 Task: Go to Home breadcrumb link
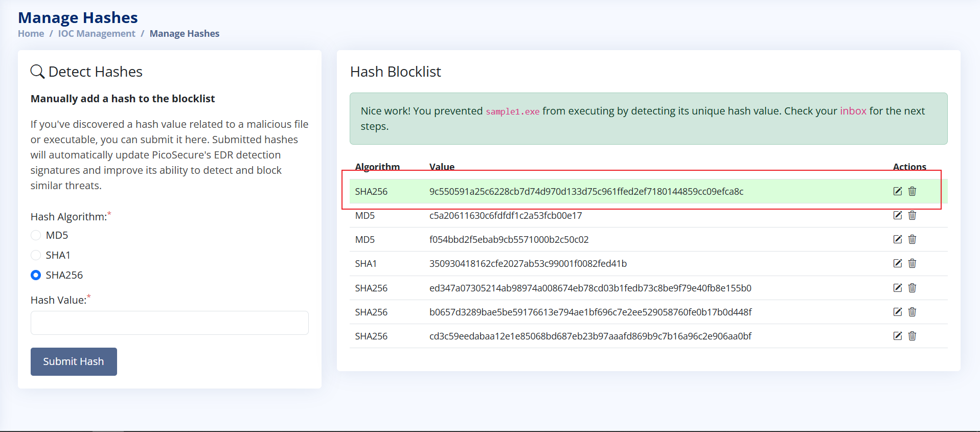pos(31,34)
